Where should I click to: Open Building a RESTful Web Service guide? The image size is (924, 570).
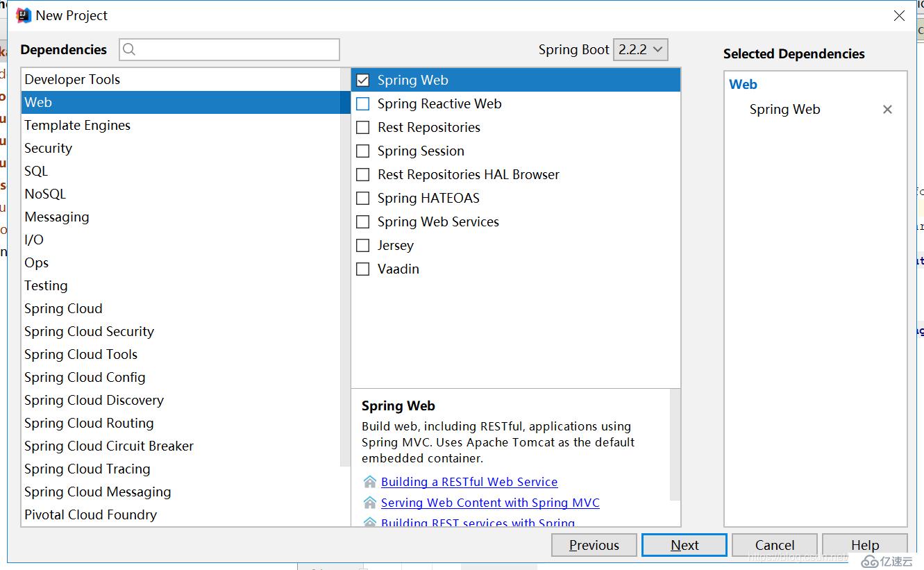coord(469,482)
